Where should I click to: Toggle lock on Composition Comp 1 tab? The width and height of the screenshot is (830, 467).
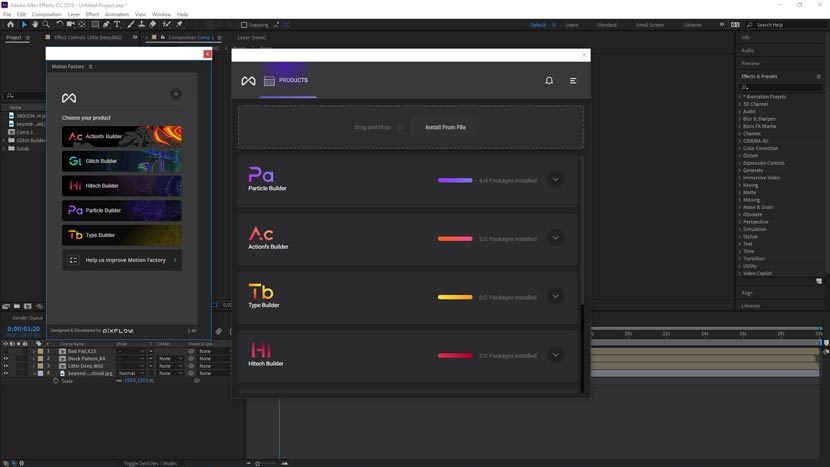163,38
